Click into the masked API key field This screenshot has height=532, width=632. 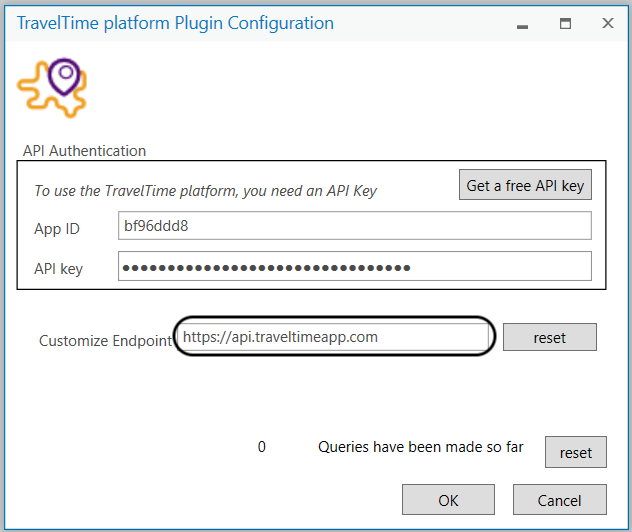[x=354, y=267]
